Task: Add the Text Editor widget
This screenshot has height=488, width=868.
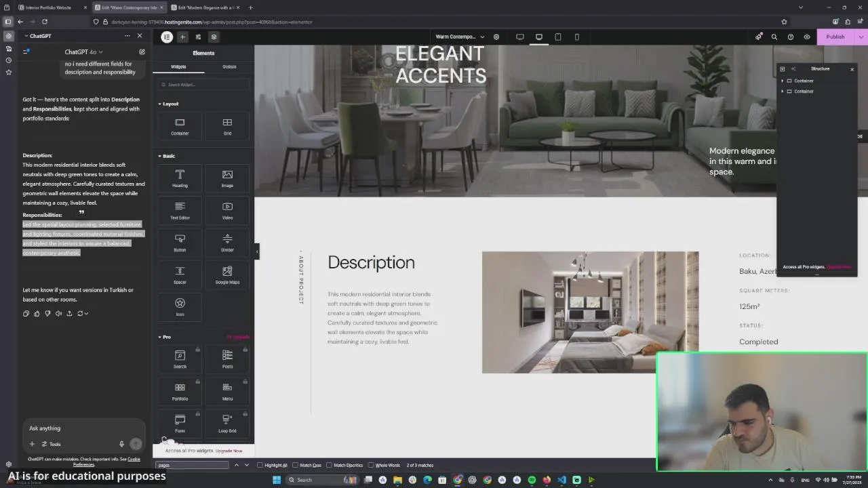Action: pos(180,211)
